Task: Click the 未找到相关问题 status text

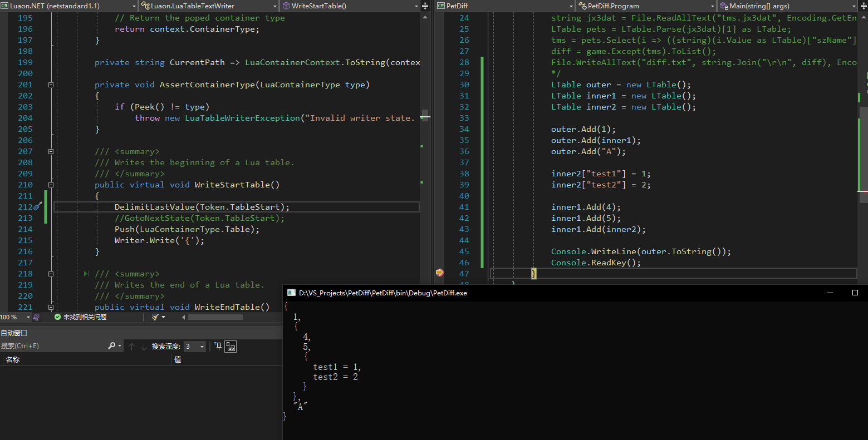Action: click(85, 317)
